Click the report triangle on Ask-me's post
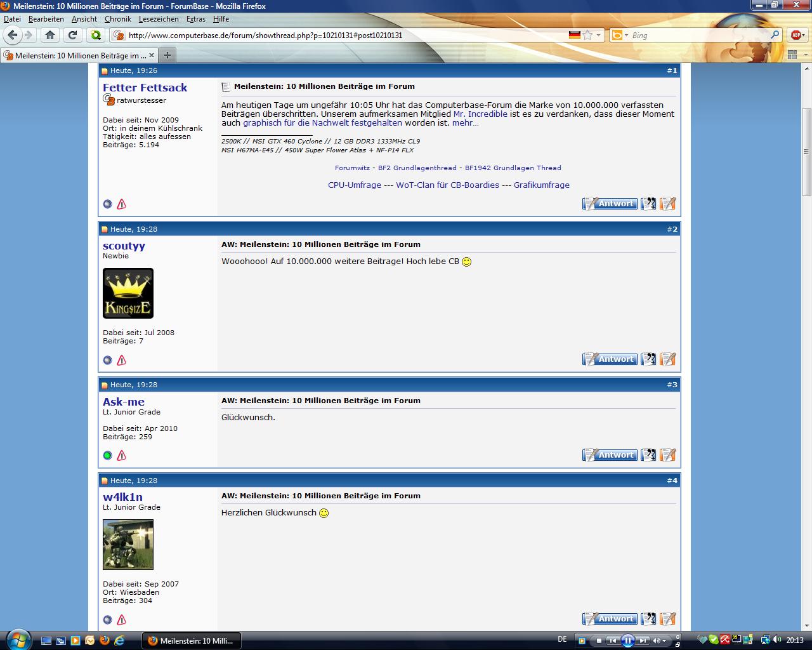Screen dimensions: 812x650 tap(122, 455)
